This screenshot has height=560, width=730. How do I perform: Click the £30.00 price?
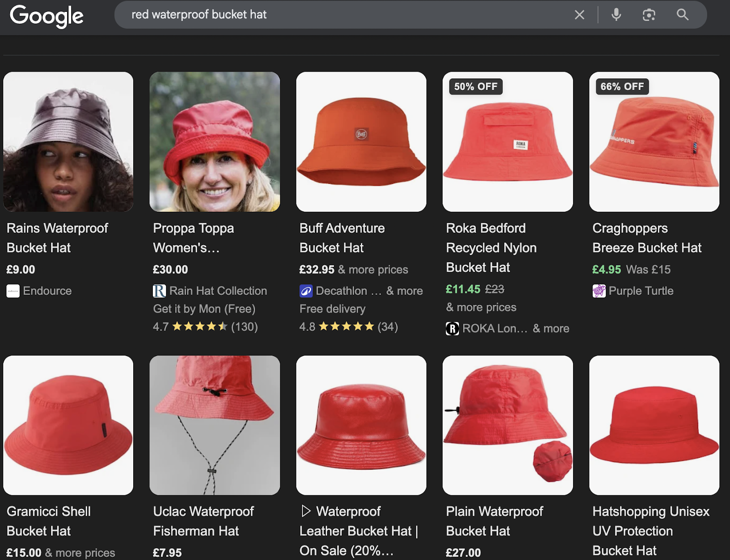click(x=170, y=270)
